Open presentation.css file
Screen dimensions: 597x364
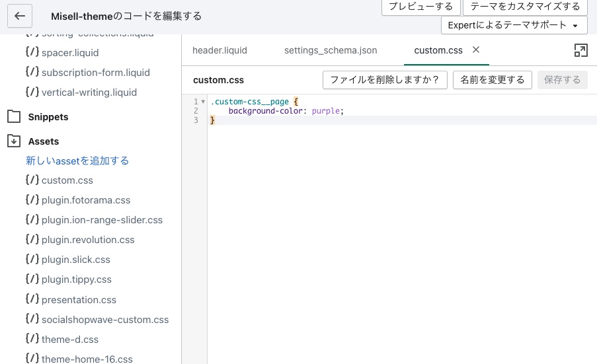coord(79,300)
